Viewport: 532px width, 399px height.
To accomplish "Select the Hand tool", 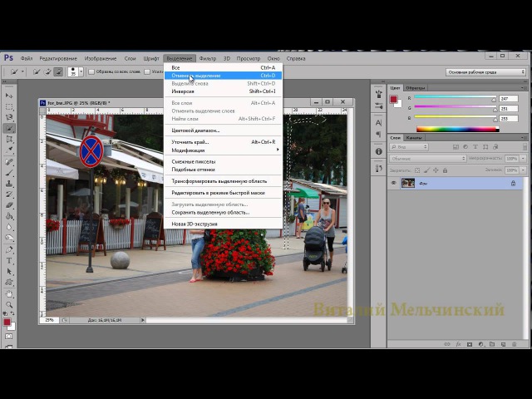I will [9, 293].
